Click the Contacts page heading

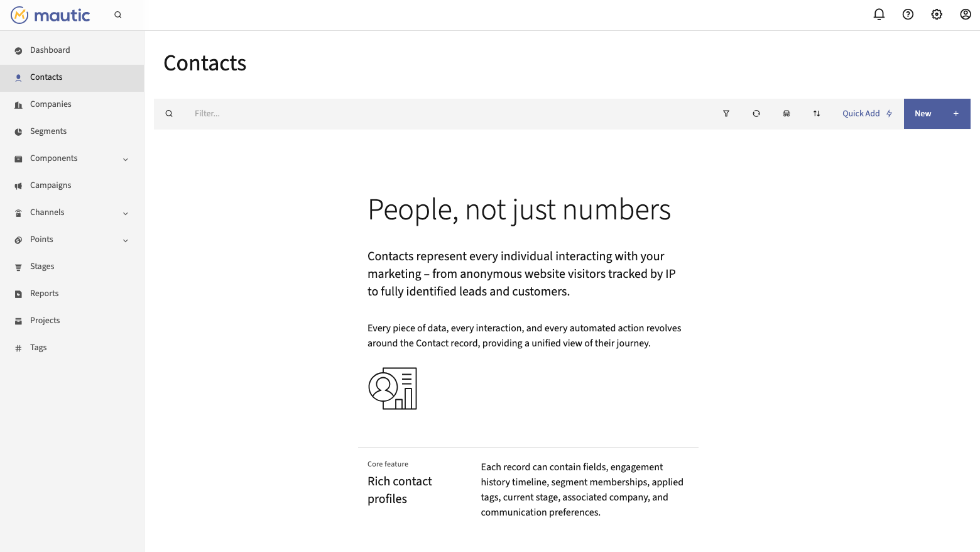pos(205,63)
